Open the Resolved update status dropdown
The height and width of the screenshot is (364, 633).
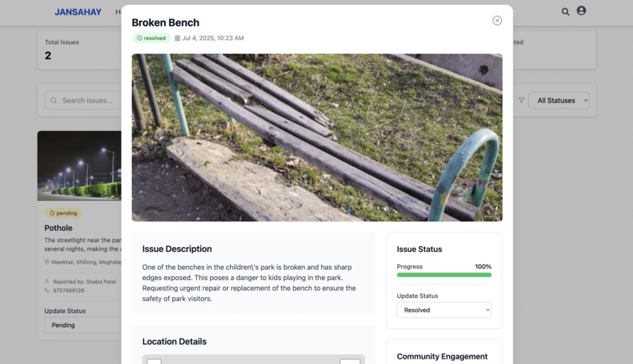click(x=444, y=310)
